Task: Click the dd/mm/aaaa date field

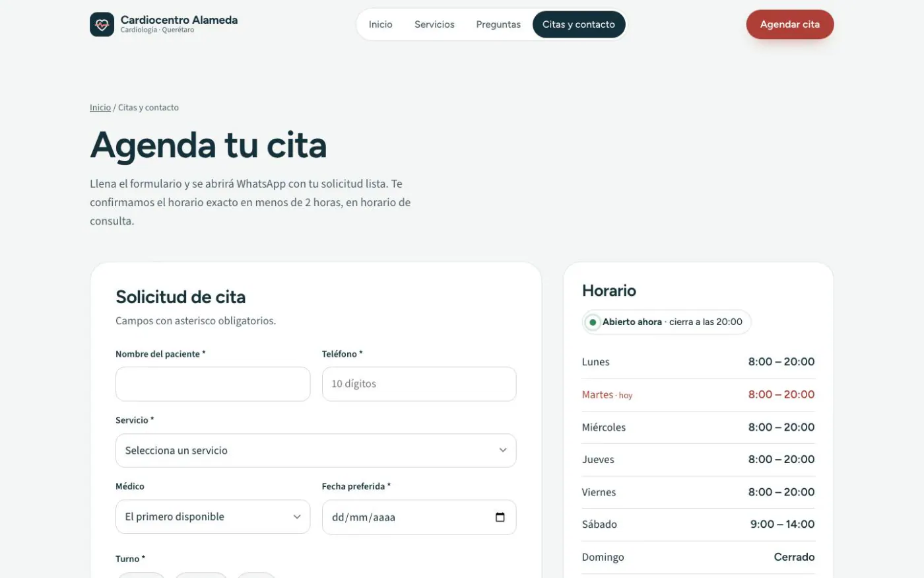Action: tap(419, 517)
